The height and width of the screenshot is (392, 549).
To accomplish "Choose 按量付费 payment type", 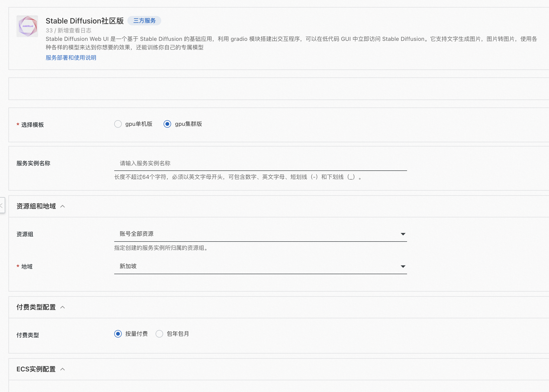I will 118,334.
